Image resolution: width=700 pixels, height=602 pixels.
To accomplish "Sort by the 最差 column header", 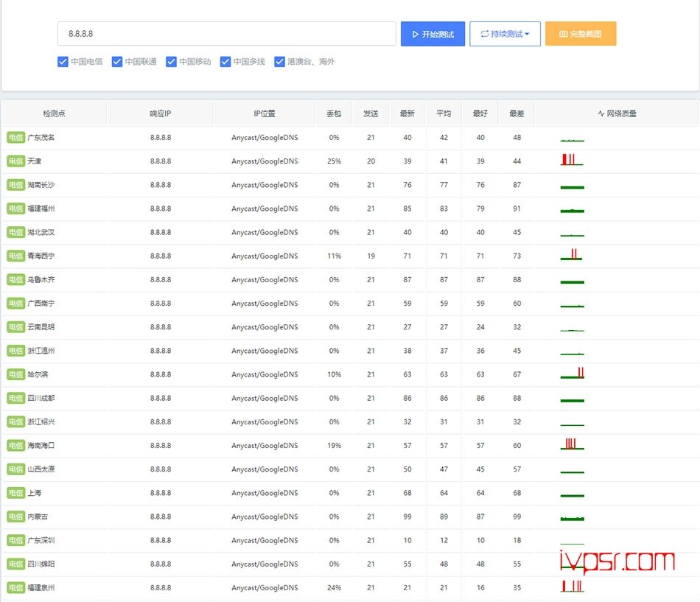I will [x=517, y=113].
